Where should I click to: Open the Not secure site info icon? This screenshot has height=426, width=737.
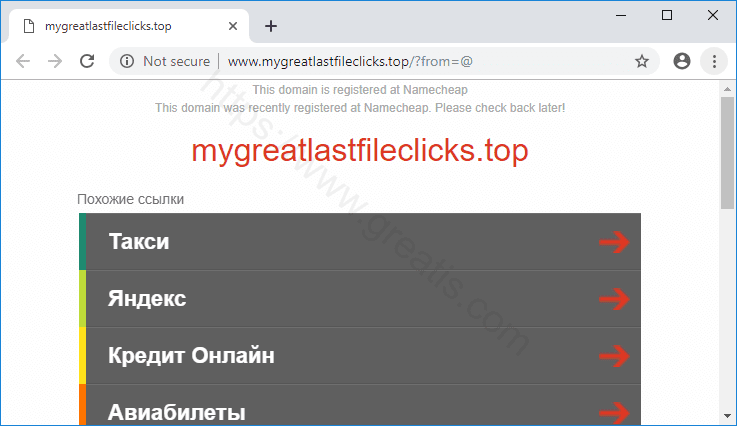(x=127, y=61)
